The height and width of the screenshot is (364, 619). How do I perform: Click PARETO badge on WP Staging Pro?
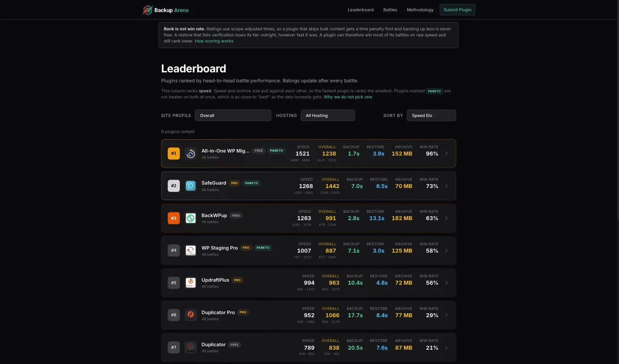pyautogui.click(x=263, y=248)
